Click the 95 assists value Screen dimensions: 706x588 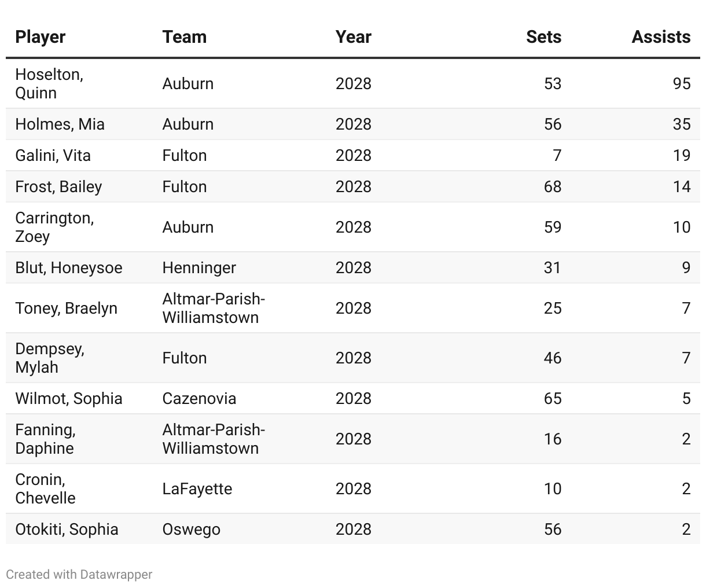[x=682, y=83]
